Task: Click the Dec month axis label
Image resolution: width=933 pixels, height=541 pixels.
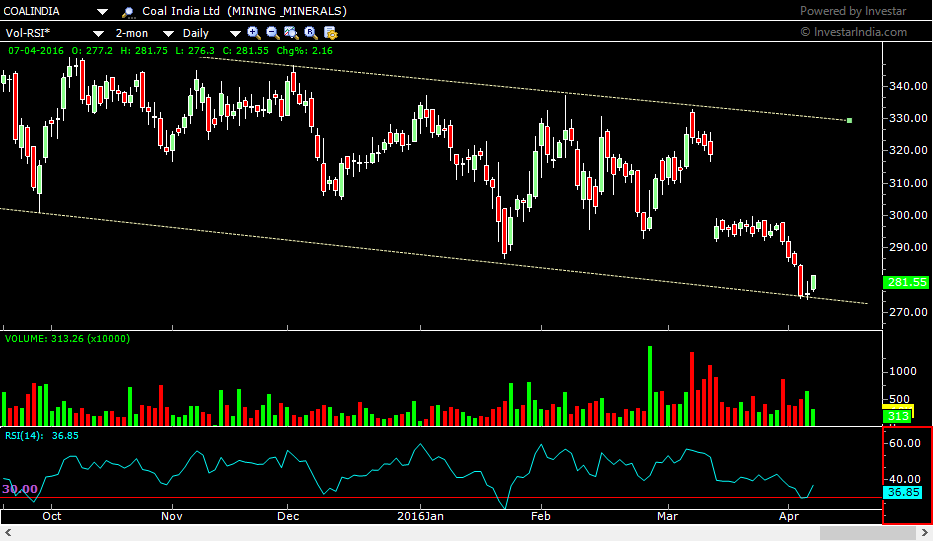Action: 288,516
